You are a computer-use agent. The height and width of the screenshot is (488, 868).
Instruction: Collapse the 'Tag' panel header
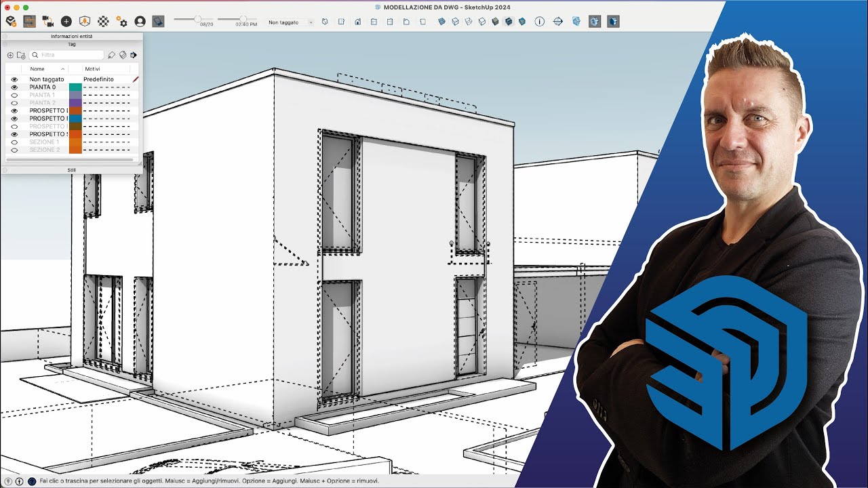coord(72,44)
